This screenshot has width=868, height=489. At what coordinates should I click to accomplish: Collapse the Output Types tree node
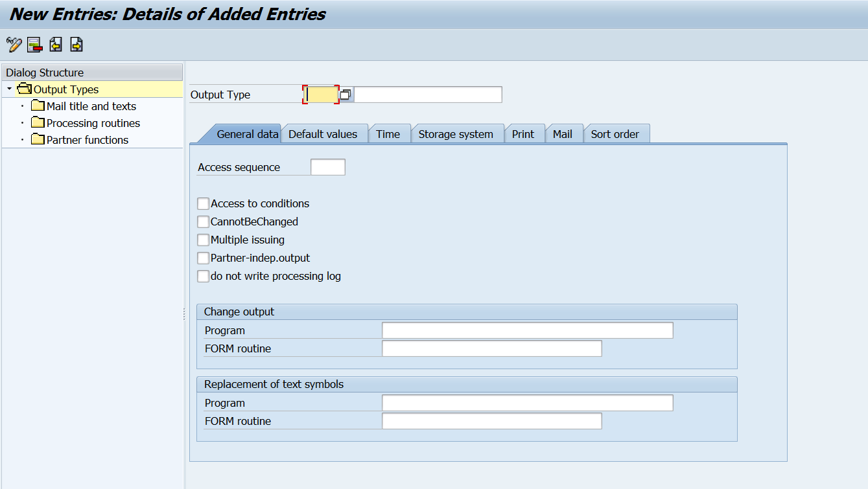click(x=9, y=89)
